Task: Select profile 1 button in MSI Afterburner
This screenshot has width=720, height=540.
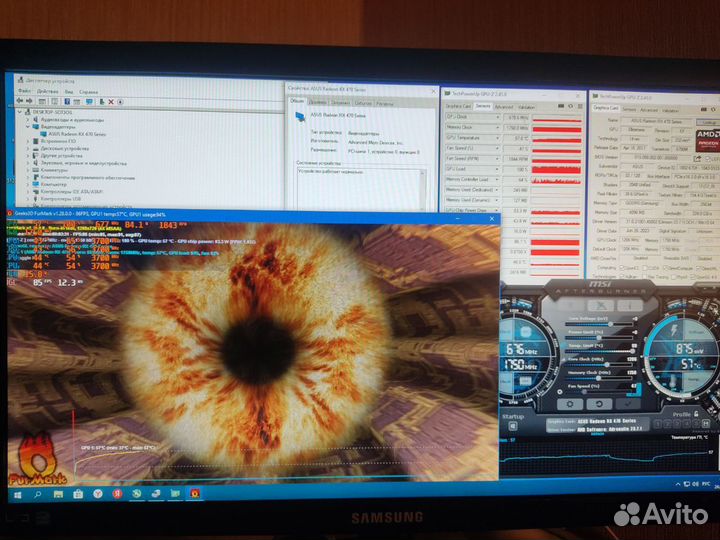Action: [x=658, y=424]
